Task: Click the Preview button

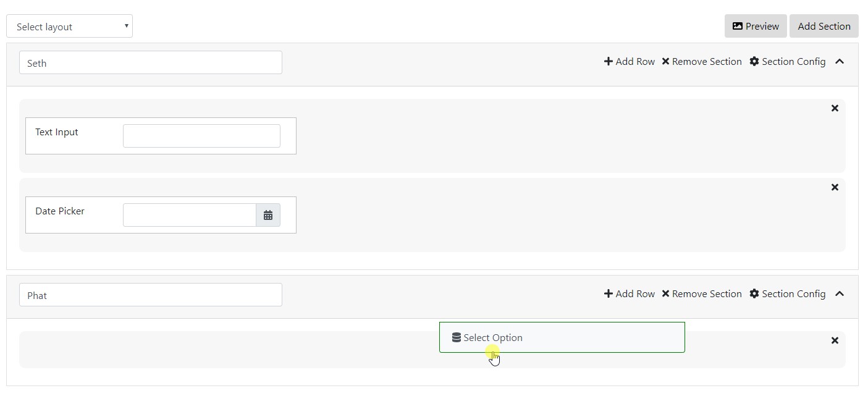Action: point(756,26)
